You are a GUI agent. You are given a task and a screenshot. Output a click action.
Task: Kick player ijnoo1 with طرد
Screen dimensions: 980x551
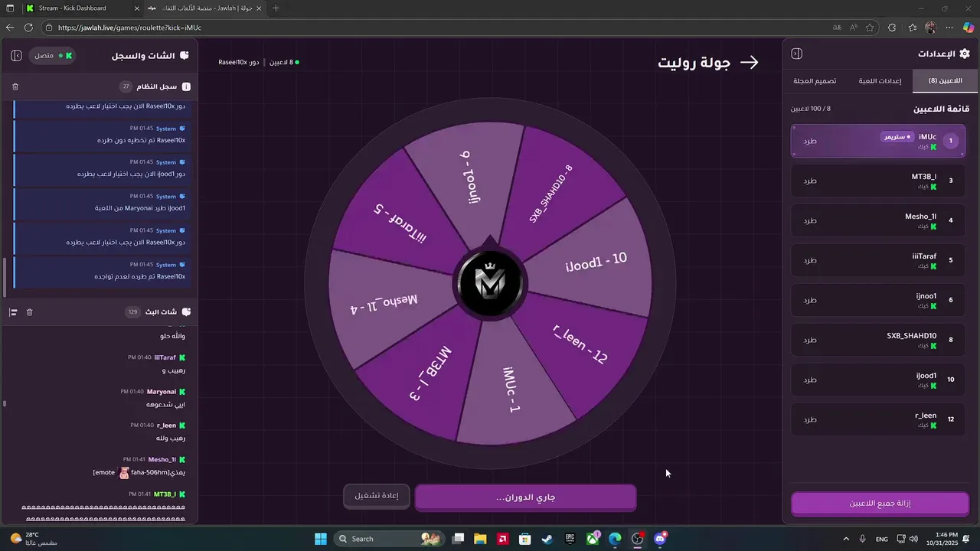point(810,300)
